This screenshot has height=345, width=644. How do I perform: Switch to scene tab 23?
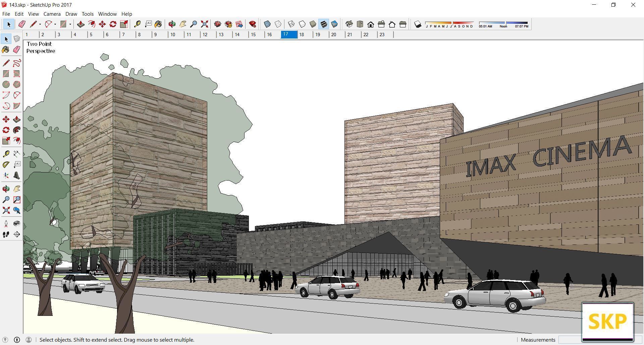(385, 34)
